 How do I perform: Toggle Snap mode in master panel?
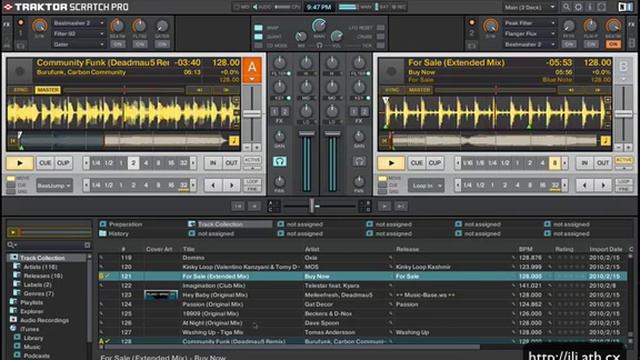click(258, 28)
